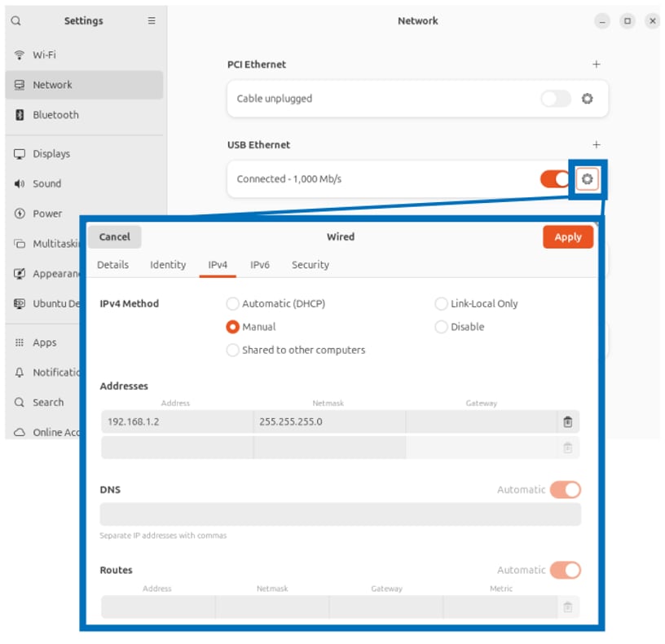The width and height of the screenshot is (665, 644).
Task: Select Shared to other computers option
Action: [x=233, y=351]
